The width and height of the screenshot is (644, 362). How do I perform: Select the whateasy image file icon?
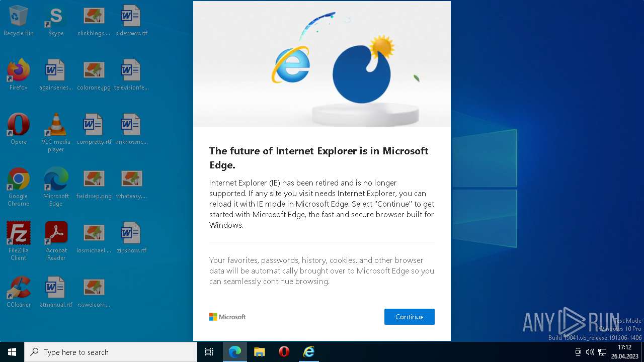131,184
